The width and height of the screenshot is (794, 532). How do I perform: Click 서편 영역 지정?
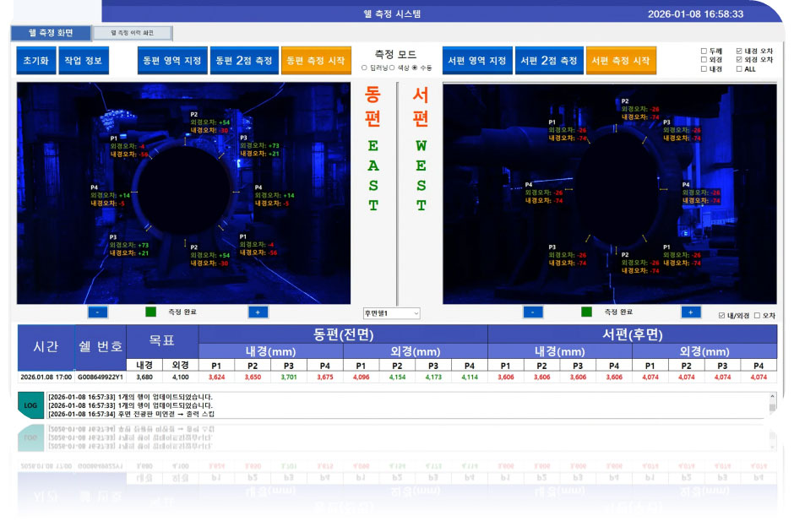coord(477,60)
